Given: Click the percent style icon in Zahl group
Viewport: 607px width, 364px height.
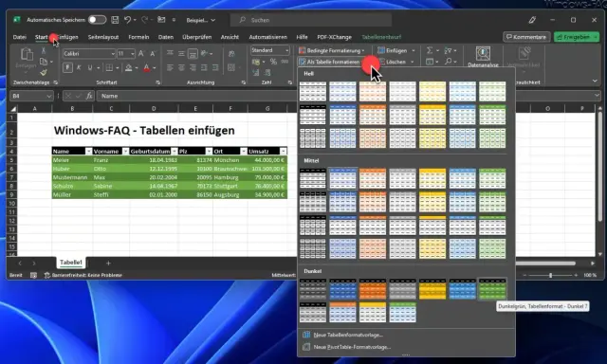Looking at the screenshot, I should pos(273,62).
